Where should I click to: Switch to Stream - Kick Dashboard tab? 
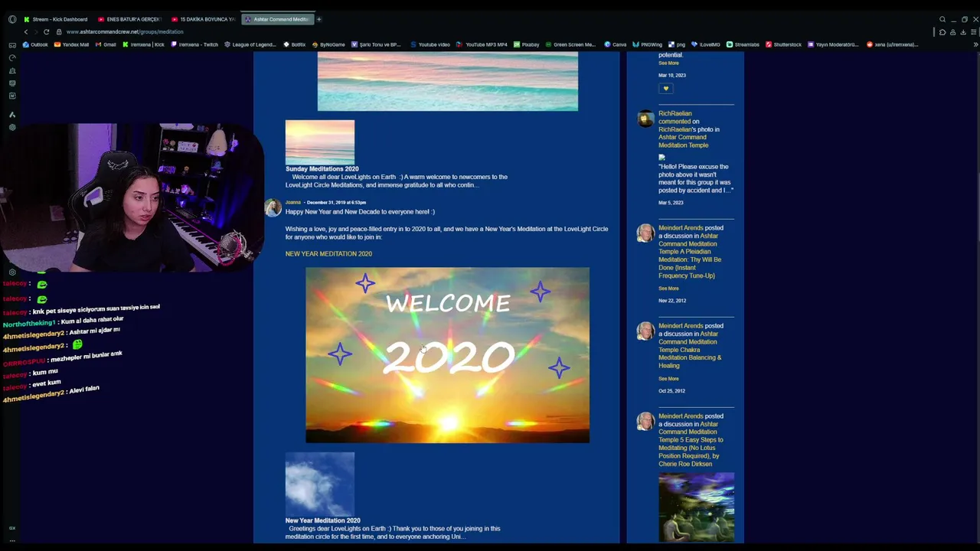(55, 19)
